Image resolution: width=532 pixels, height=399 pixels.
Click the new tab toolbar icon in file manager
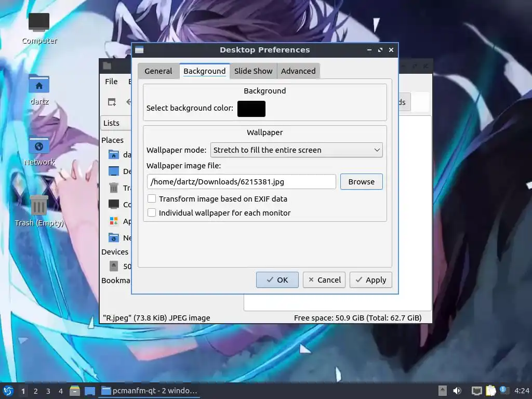click(x=112, y=102)
